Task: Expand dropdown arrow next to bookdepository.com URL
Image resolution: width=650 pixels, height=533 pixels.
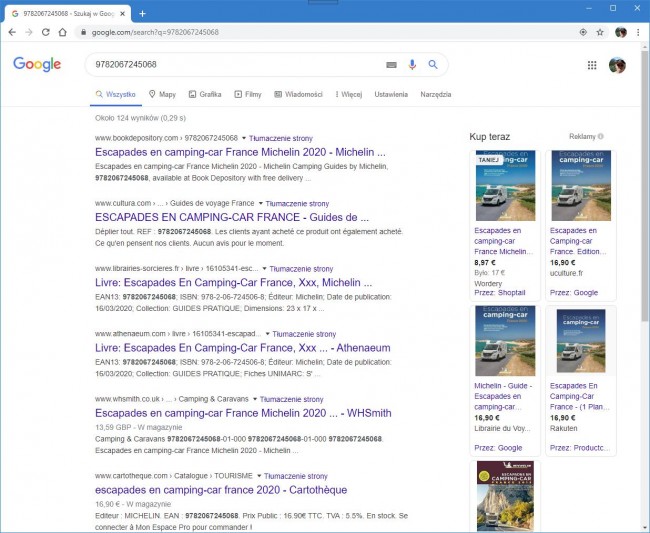Action: (244, 138)
